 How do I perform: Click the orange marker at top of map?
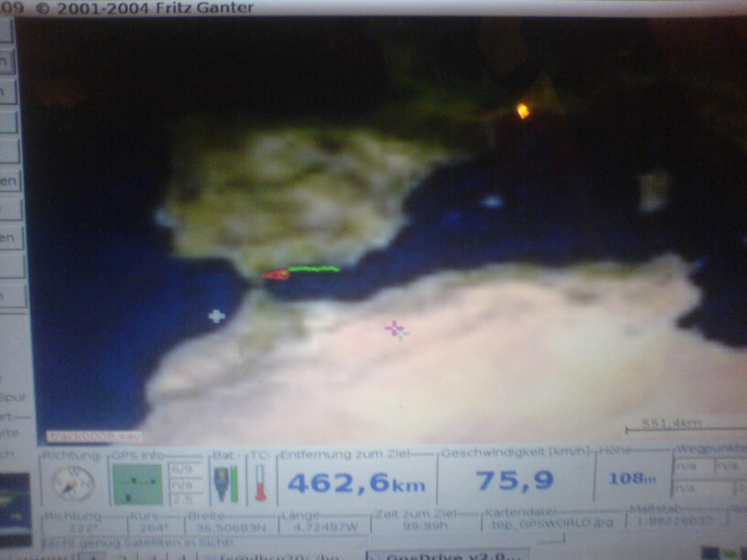[x=522, y=110]
